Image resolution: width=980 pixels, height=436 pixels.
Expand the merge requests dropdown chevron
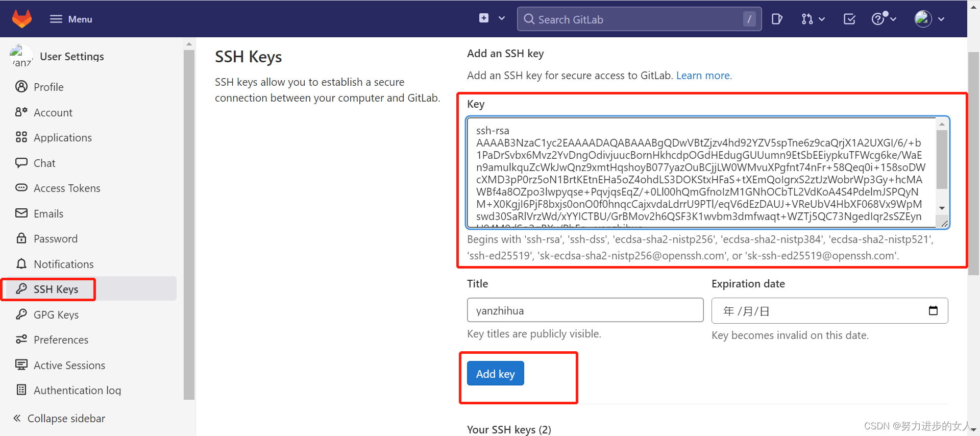(822, 19)
